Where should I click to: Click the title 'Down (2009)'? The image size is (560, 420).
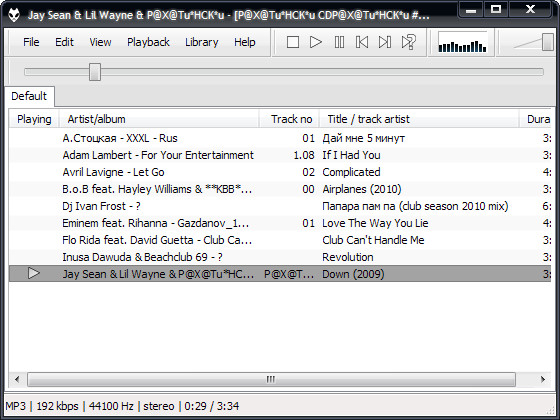click(x=353, y=274)
